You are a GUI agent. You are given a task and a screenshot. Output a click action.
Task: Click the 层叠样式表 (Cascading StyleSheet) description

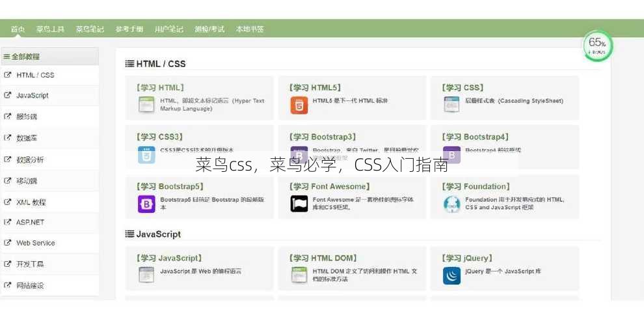point(514,101)
